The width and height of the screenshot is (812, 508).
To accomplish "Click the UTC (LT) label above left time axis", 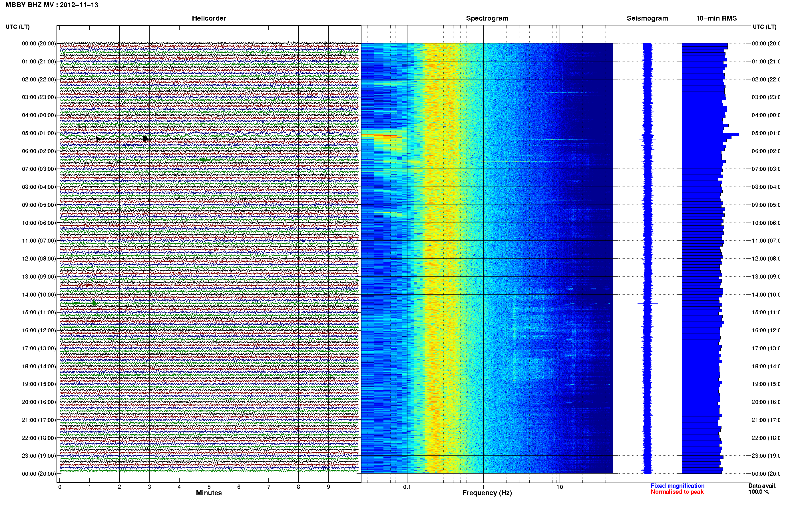I will 17,27.
